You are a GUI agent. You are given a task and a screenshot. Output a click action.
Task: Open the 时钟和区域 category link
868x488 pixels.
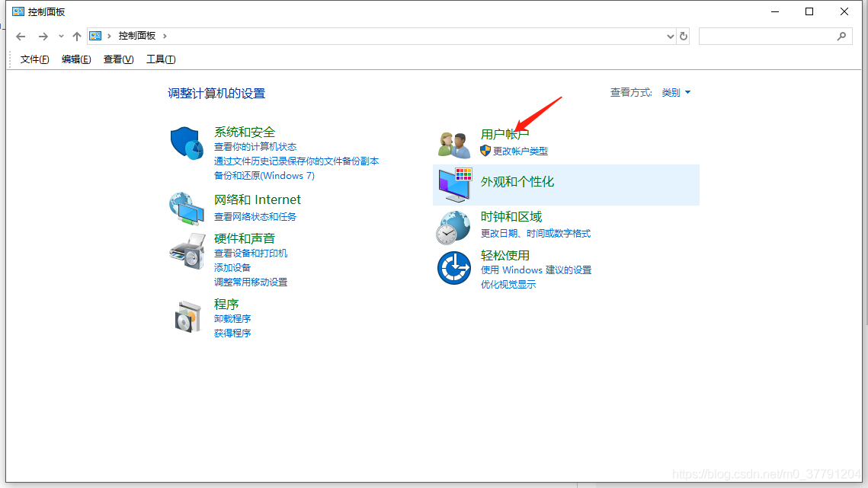[511, 217]
